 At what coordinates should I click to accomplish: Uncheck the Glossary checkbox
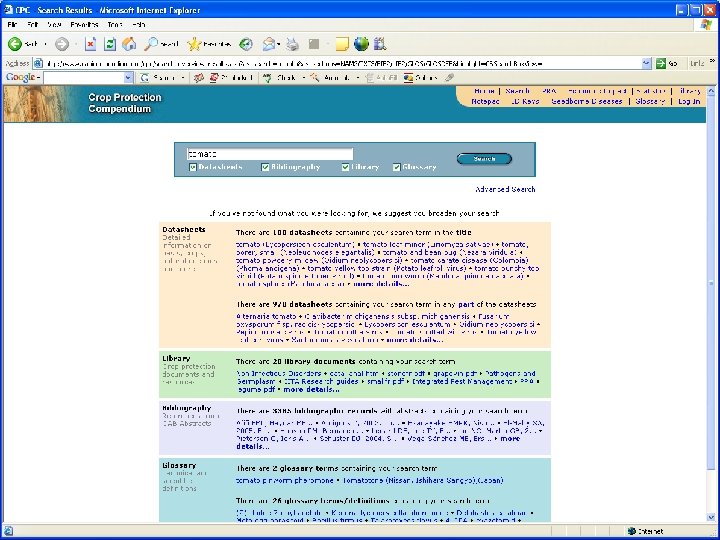pos(397,167)
